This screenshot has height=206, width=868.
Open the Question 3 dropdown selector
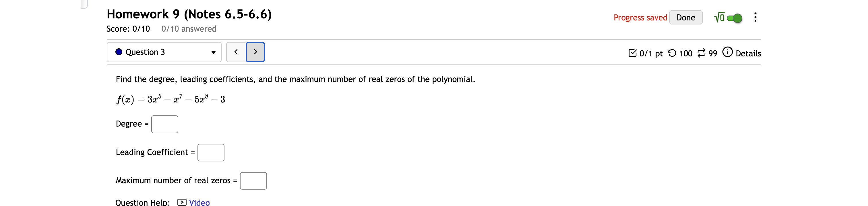(x=214, y=52)
